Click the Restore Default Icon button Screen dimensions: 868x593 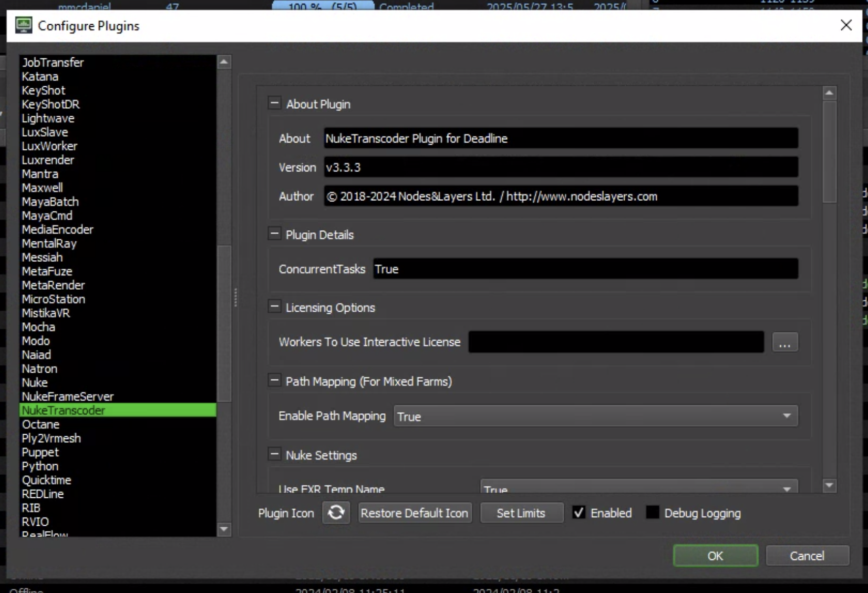[415, 513]
